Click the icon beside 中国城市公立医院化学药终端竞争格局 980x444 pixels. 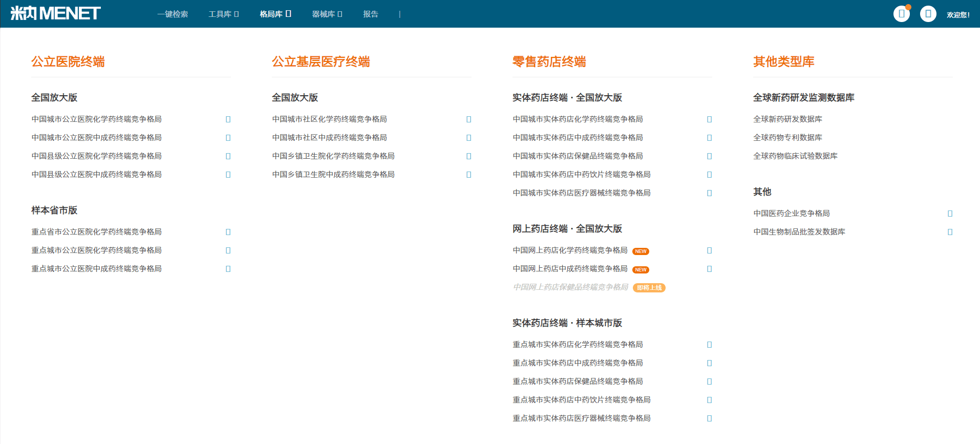coord(228,119)
